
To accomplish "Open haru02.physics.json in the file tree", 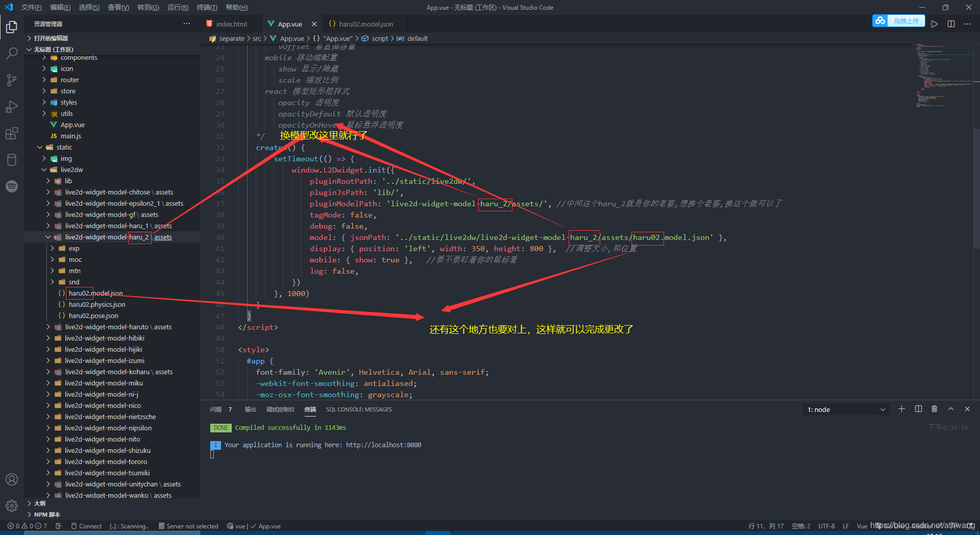I will coord(97,304).
